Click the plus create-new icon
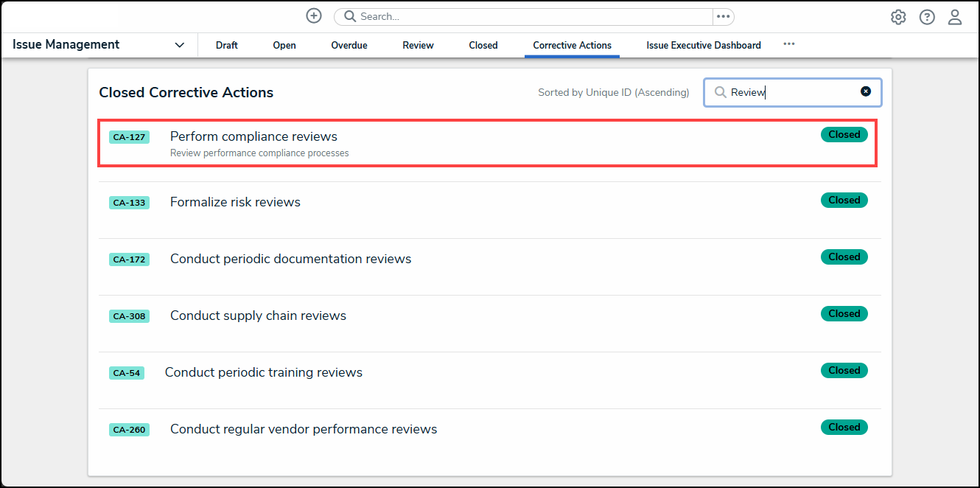The width and height of the screenshot is (980, 488). coord(314,16)
